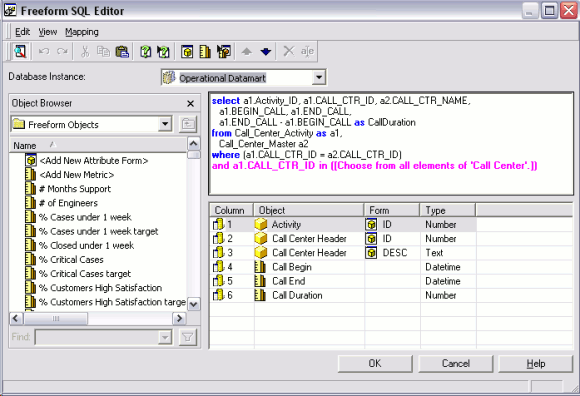Image resolution: width=580 pixels, height=396 pixels.
Task: Select % Customers High Satisfaction metric
Action: pos(100,288)
